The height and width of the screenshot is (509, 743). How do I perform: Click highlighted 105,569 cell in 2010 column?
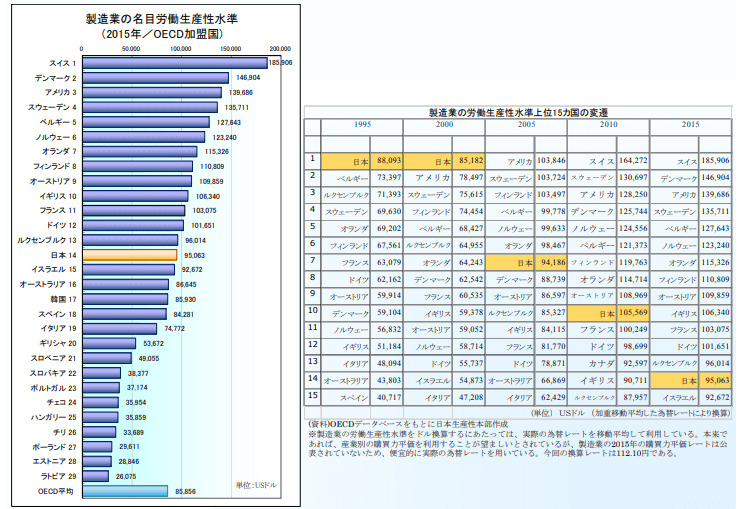(x=634, y=313)
